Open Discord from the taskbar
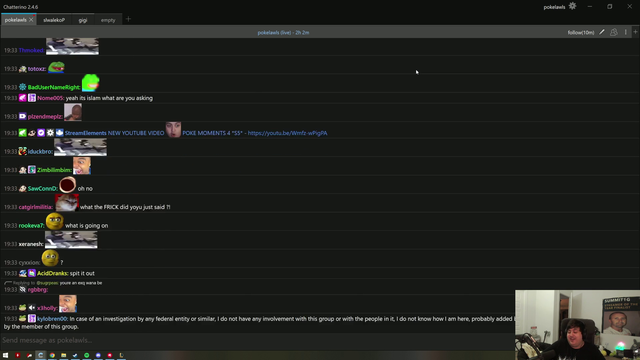Screen dimensions: 640x360 98,355
